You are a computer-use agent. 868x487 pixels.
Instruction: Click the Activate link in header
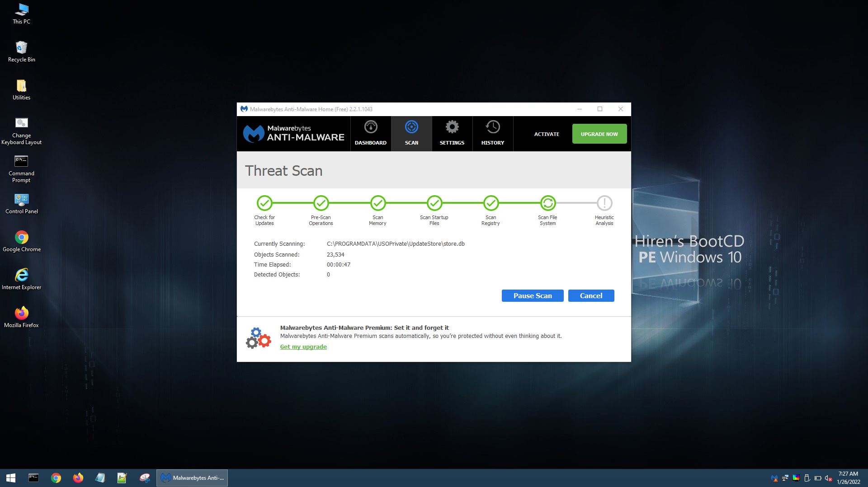[547, 134]
